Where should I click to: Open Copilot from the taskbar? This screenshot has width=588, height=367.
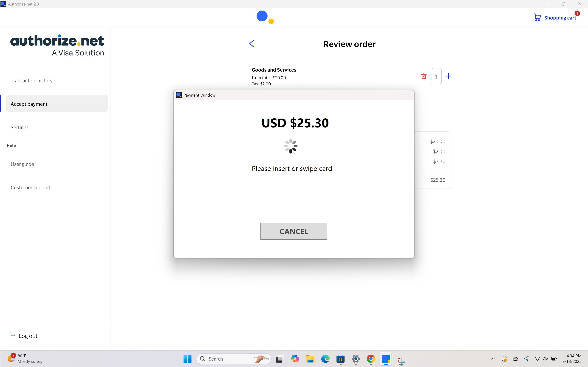(295, 359)
